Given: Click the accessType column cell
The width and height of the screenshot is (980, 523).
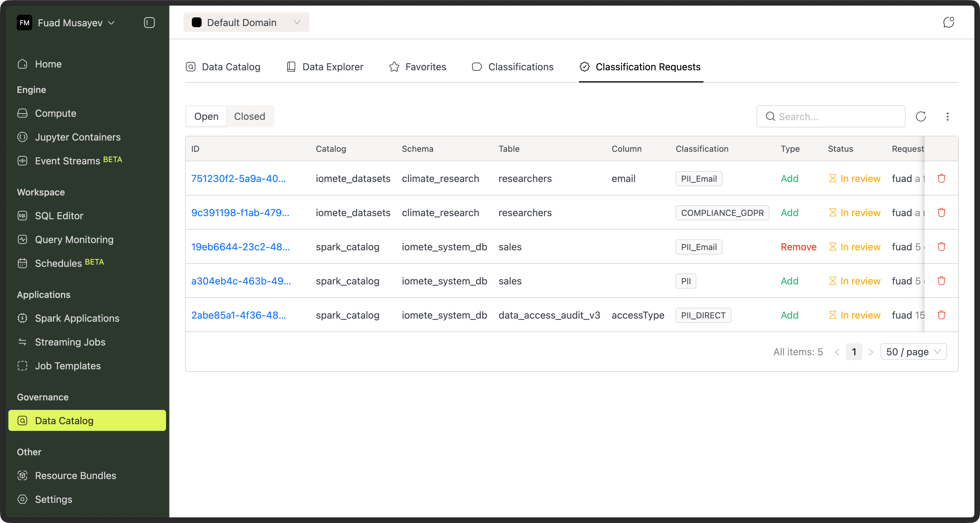Looking at the screenshot, I should coord(638,315).
